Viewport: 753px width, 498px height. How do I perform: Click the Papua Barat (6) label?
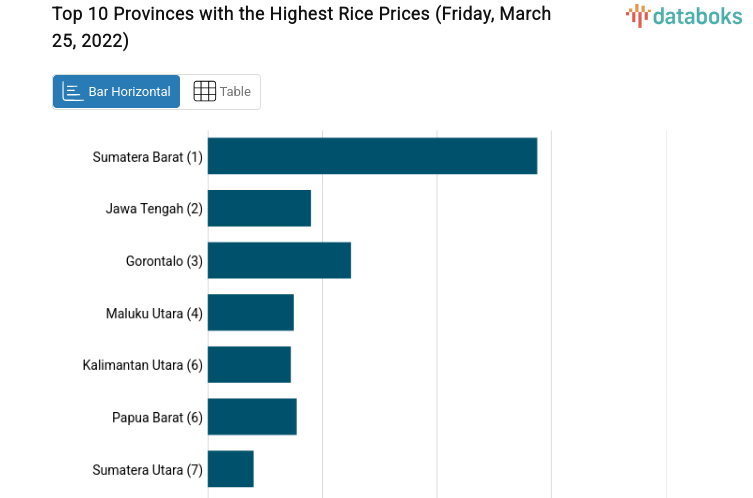coord(157,417)
